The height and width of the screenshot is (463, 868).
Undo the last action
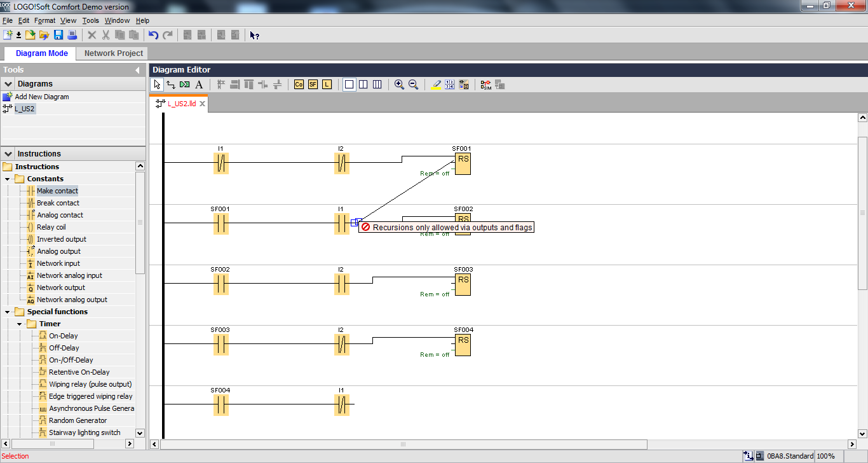click(153, 35)
